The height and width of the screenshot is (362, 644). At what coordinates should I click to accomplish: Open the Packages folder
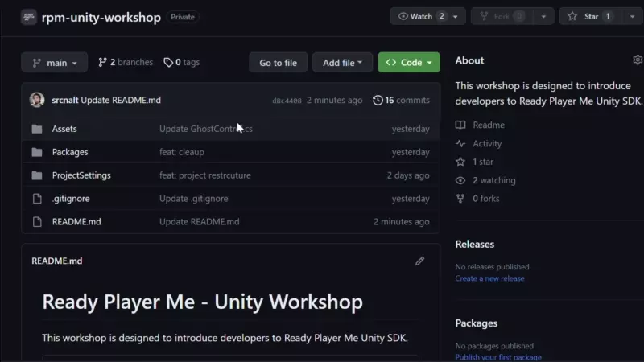[70, 152]
